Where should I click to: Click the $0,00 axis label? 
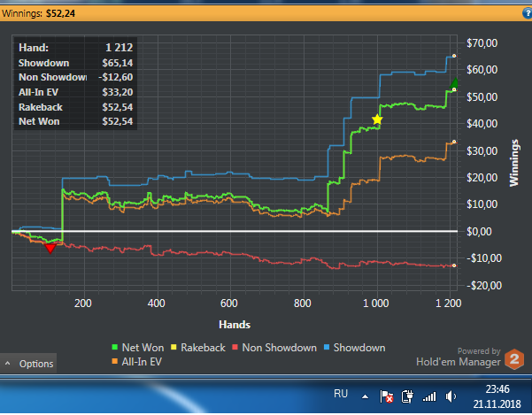tap(479, 232)
